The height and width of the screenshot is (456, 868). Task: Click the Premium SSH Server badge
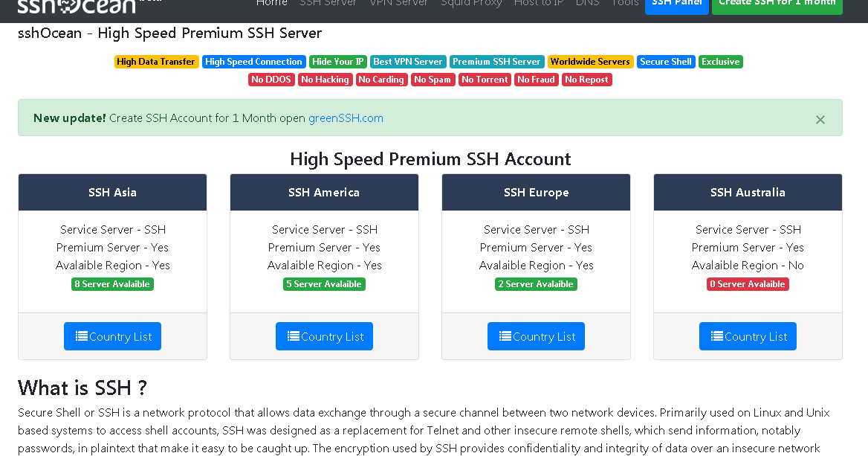pos(496,62)
